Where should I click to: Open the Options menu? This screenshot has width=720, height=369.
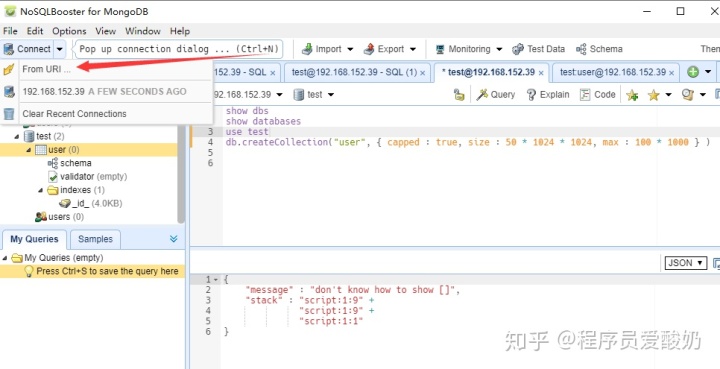[x=69, y=31]
